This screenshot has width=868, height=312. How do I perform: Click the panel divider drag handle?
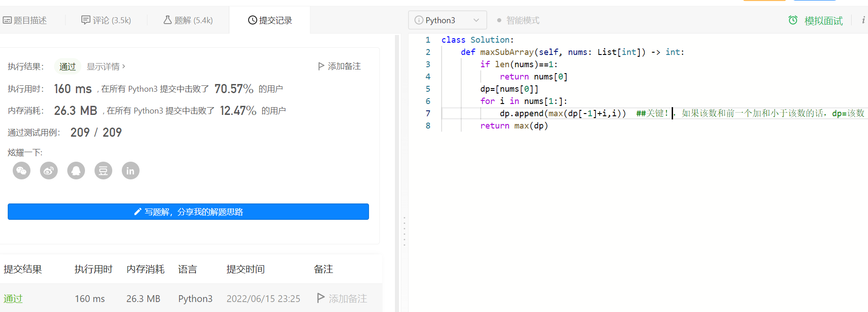coord(404,232)
